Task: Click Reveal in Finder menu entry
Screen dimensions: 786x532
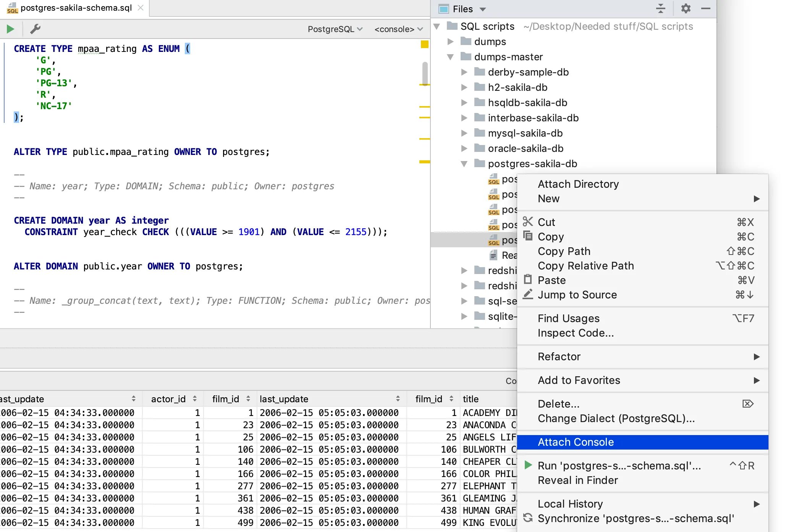Action: coord(577,480)
